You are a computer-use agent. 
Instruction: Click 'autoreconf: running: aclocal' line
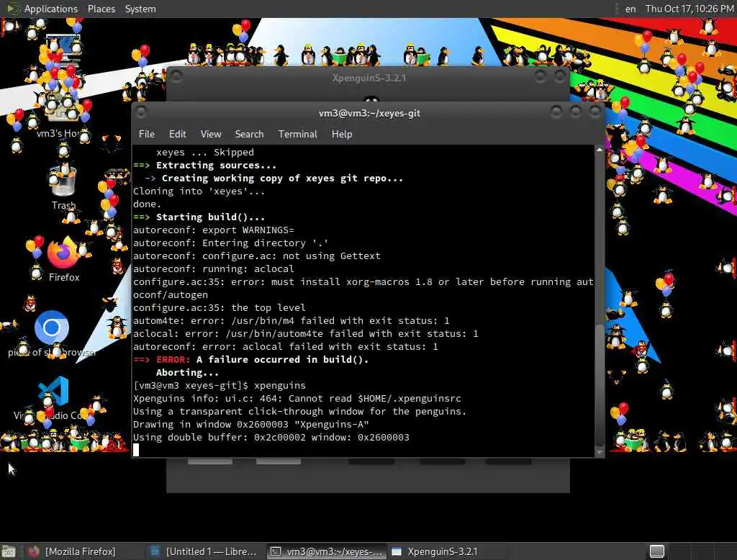tap(213, 269)
